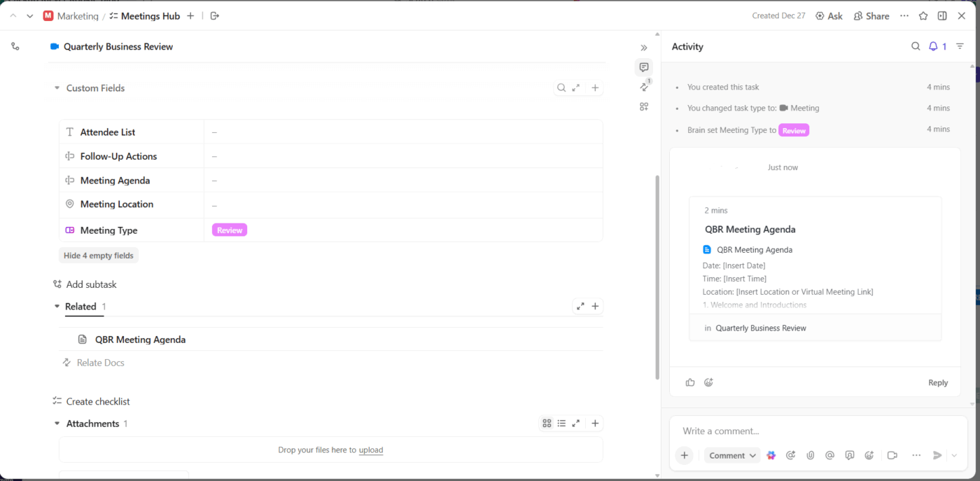Open the Comments panel in the right sidebar
The width and height of the screenshot is (980, 481).
coord(643,67)
